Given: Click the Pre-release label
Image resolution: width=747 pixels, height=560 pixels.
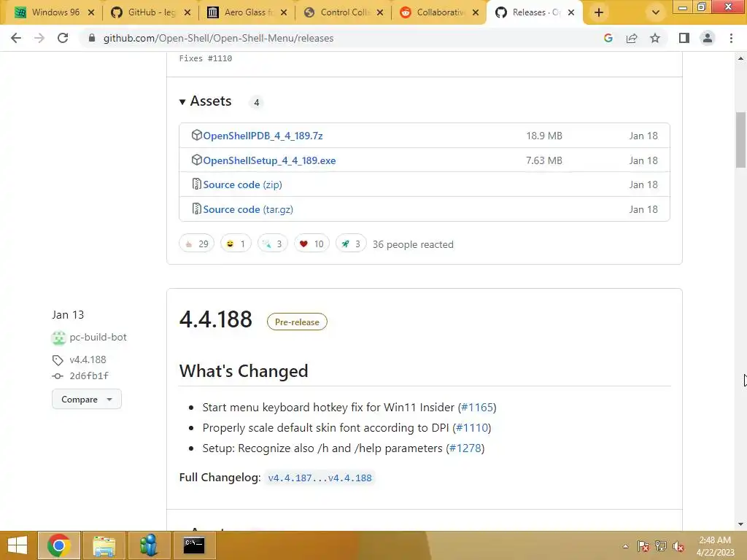Looking at the screenshot, I should click(297, 322).
